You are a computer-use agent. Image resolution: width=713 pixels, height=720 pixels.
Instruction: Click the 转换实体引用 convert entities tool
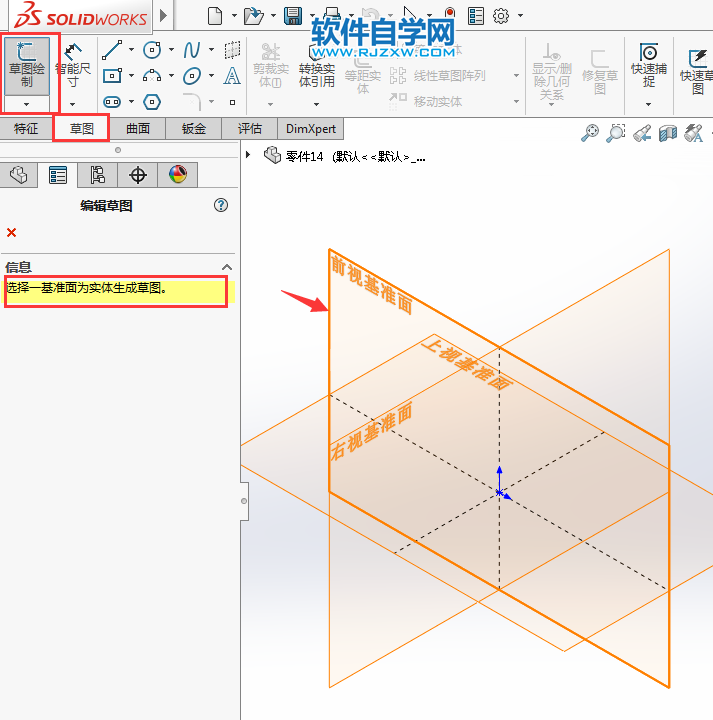coord(316,68)
